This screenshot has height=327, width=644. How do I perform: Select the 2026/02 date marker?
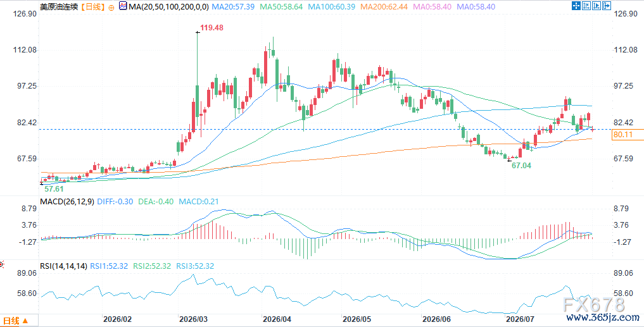pos(117,319)
